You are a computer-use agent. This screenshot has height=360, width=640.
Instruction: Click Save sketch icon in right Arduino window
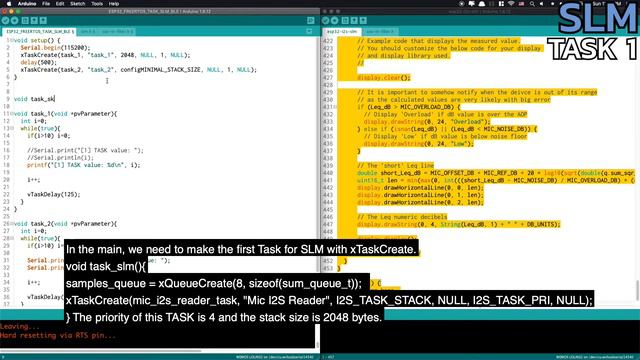363,20
